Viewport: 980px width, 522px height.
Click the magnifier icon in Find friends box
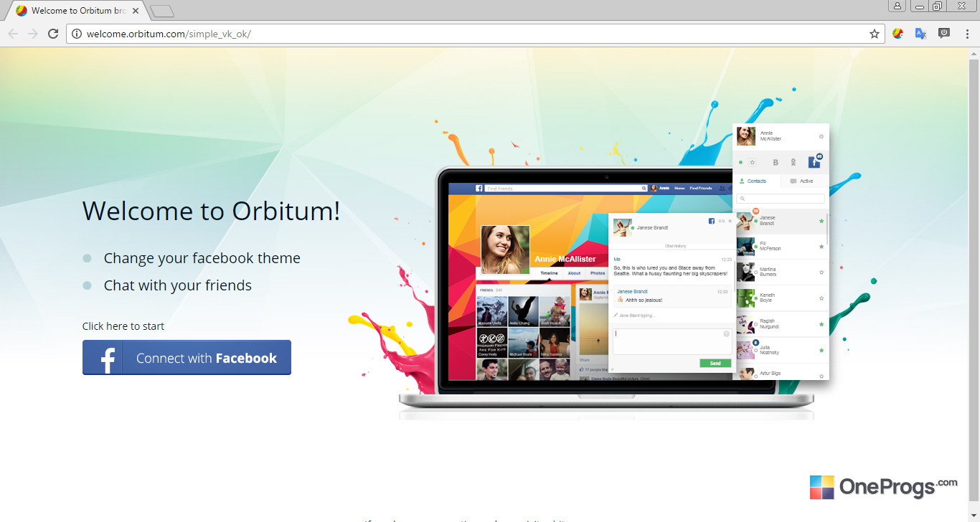tap(644, 189)
